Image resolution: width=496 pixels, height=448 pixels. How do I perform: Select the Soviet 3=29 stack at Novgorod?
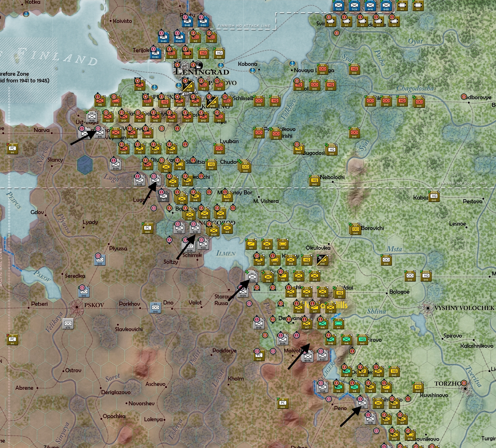[213, 230]
